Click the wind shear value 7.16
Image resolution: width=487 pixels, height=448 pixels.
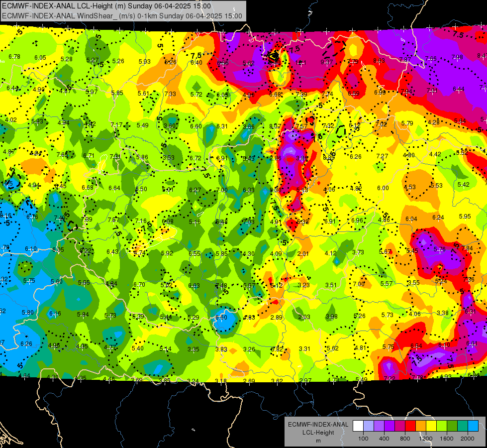pos(141,221)
